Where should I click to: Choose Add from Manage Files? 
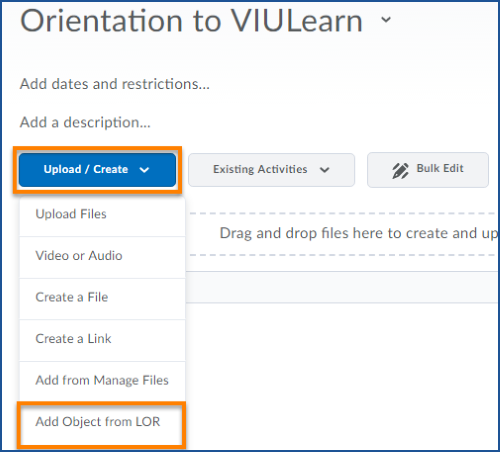pos(102,382)
